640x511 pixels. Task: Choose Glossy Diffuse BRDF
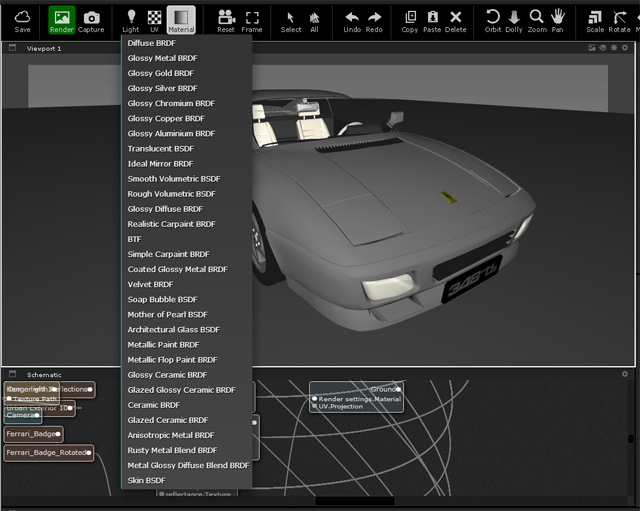click(x=187, y=209)
